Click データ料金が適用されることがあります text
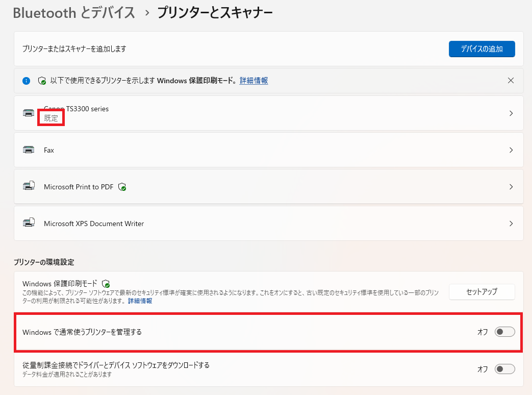This screenshot has width=532, height=395. point(67,374)
